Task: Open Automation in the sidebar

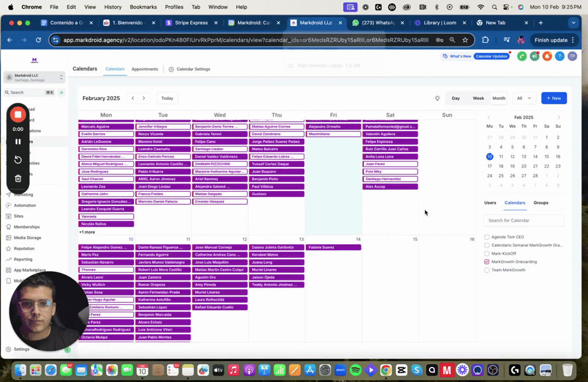Action: [25, 205]
